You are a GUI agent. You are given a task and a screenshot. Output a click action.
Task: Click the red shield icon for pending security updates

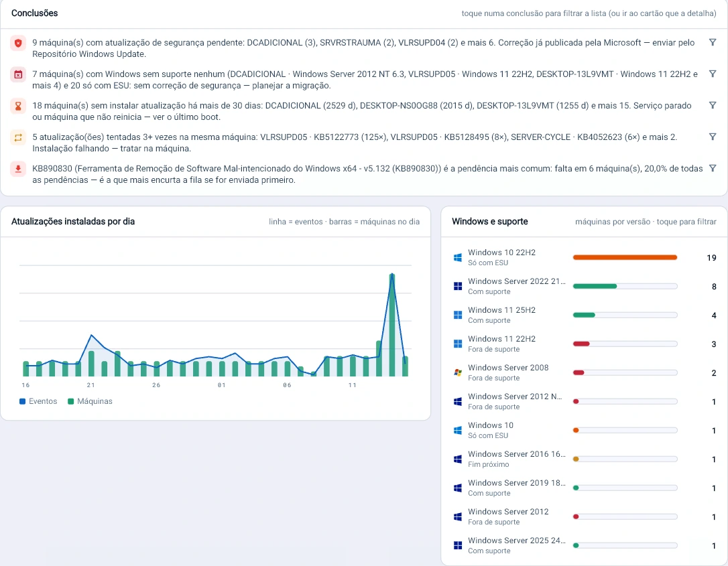(x=18, y=43)
